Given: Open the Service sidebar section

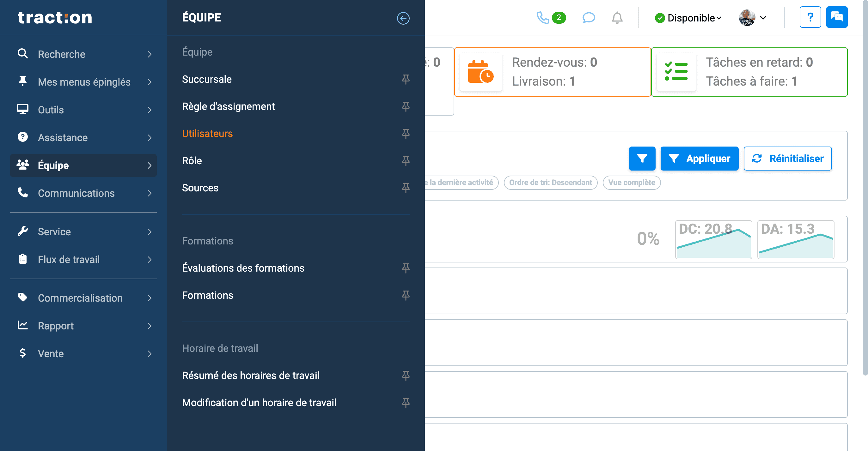Looking at the screenshot, I should [x=83, y=232].
